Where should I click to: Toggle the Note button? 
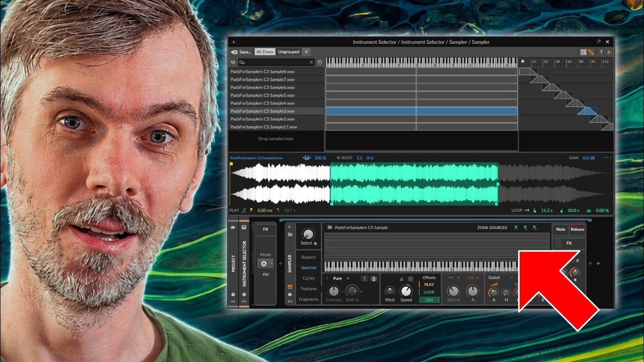(x=560, y=229)
